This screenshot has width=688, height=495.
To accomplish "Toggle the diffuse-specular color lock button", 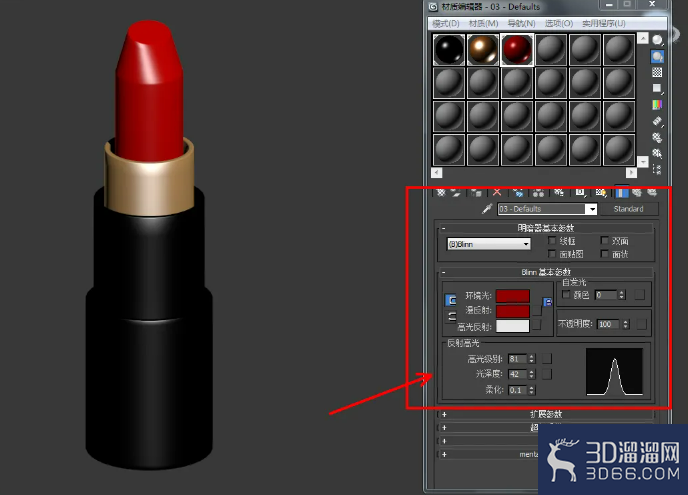I will pyautogui.click(x=451, y=316).
